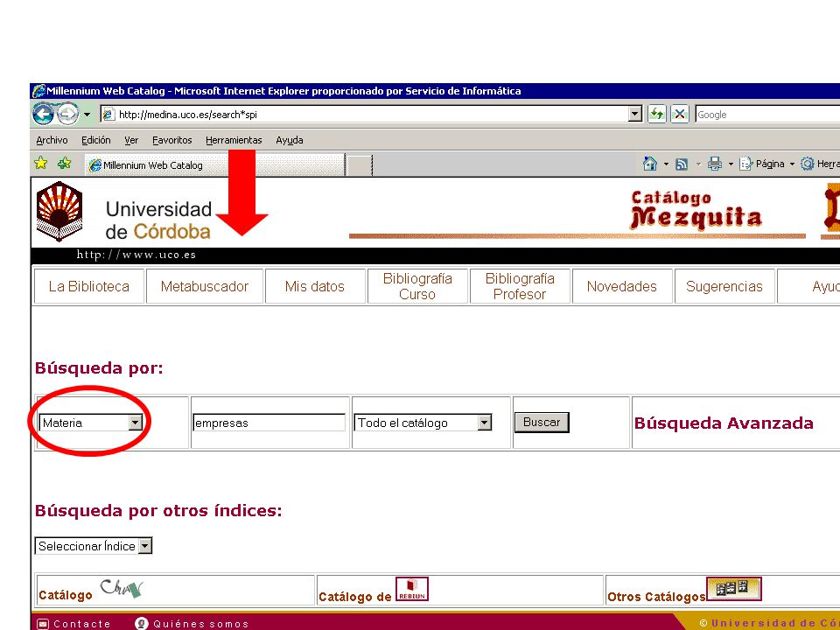Open the Ver menu
The width and height of the screenshot is (840, 630).
click(131, 140)
